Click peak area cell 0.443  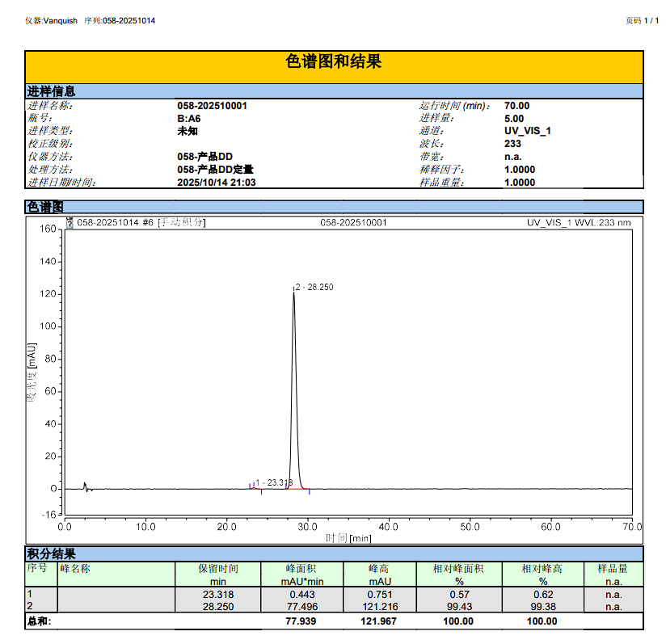point(302,595)
